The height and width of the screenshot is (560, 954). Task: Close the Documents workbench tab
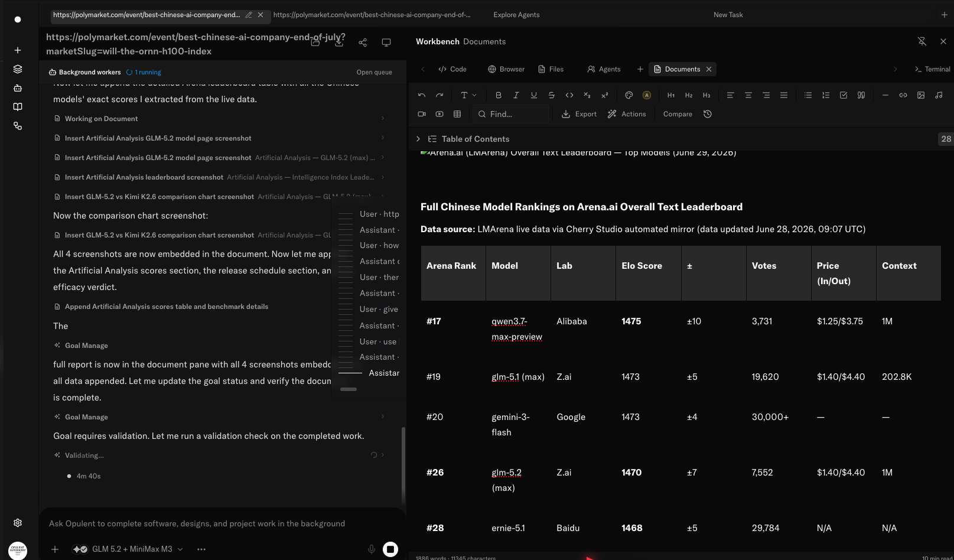tap(709, 69)
